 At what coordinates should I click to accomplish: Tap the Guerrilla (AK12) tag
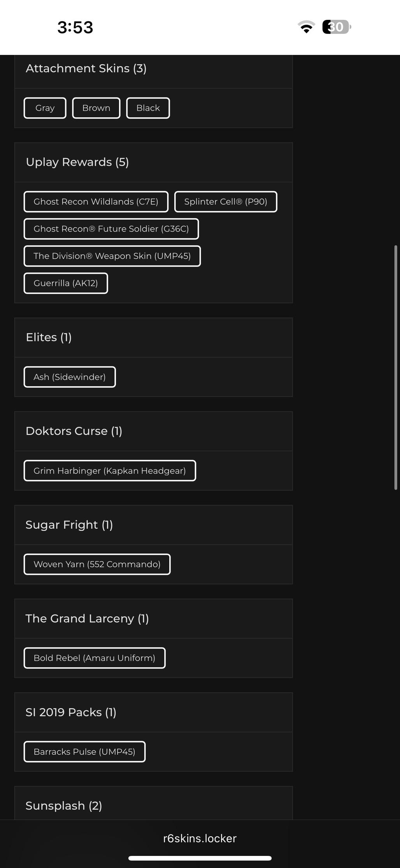(66, 283)
